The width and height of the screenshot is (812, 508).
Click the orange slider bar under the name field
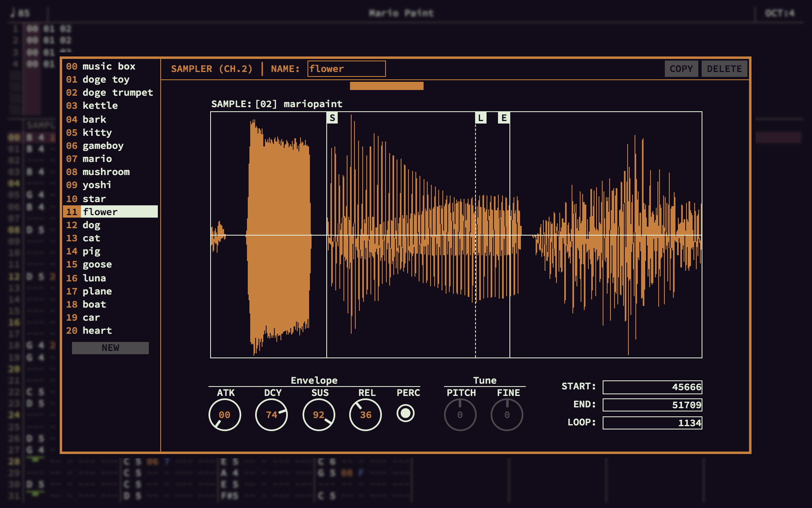(x=387, y=86)
